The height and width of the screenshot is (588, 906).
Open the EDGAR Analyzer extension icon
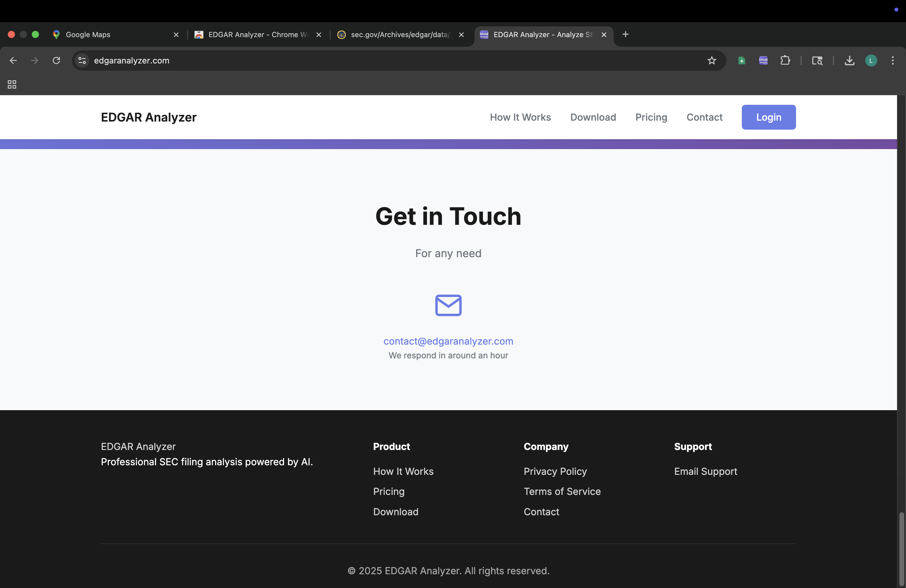point(763,60)
